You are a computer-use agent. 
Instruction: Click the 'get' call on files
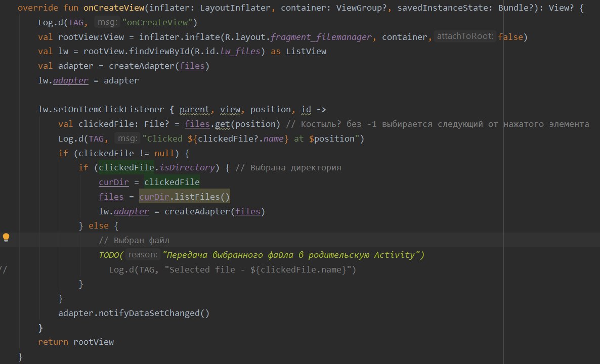[x=222, y=124]
